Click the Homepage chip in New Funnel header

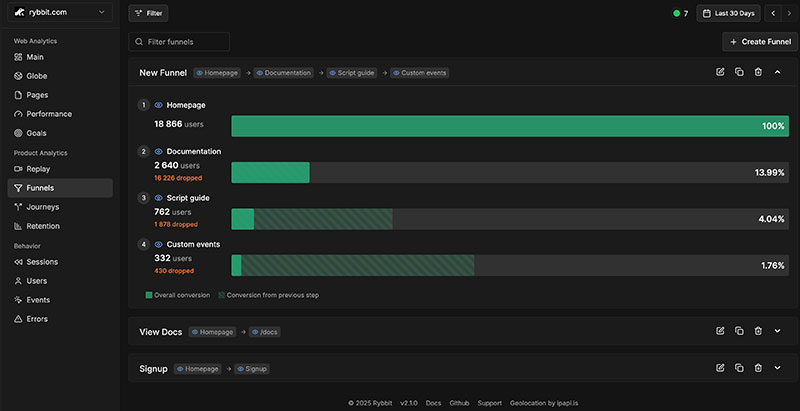click(217, 73)
